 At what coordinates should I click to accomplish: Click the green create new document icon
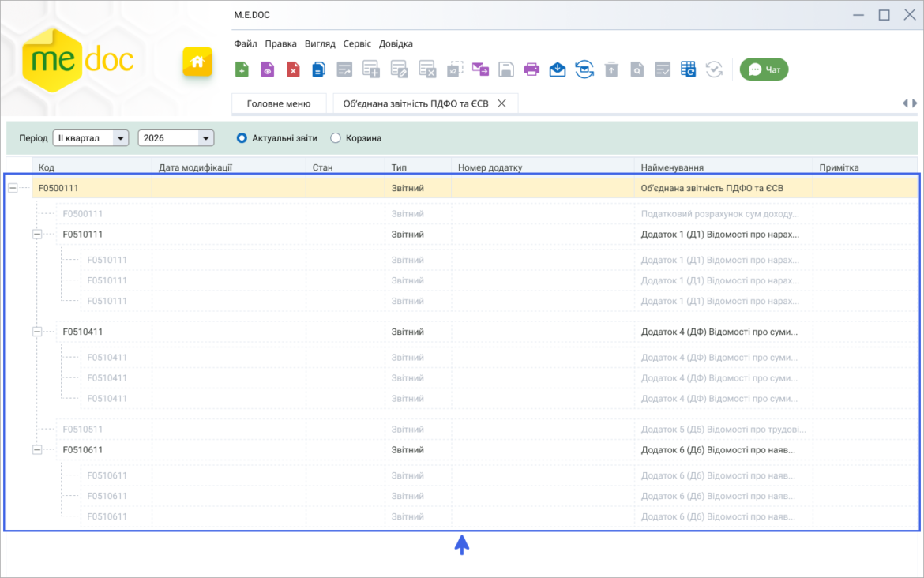coord(242,69)
